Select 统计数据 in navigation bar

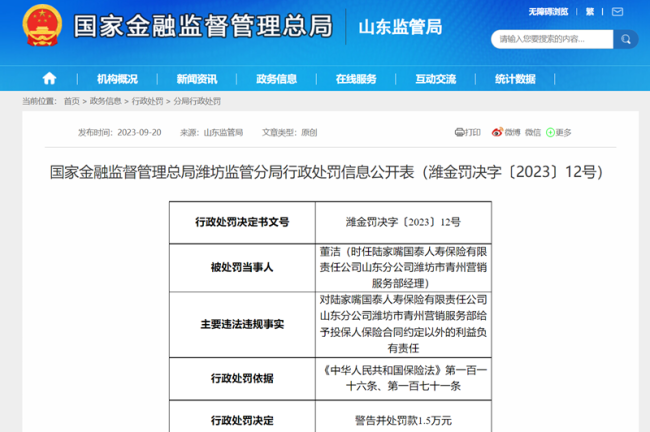pyautogui.click(x=515, y=79)
